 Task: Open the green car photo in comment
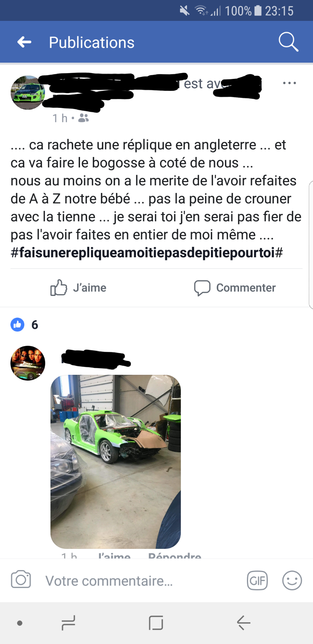(116, 462)
